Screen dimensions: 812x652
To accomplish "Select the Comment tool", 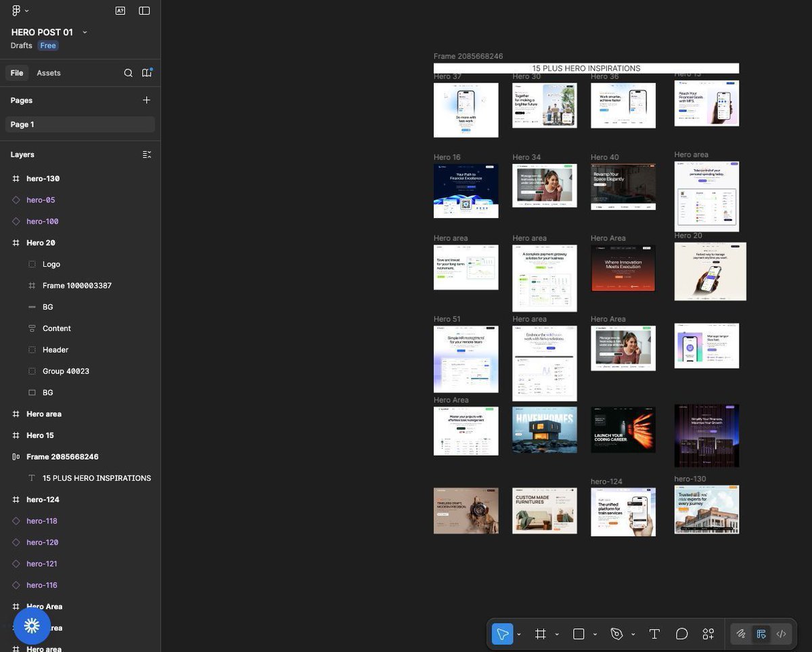I will 681,634.
